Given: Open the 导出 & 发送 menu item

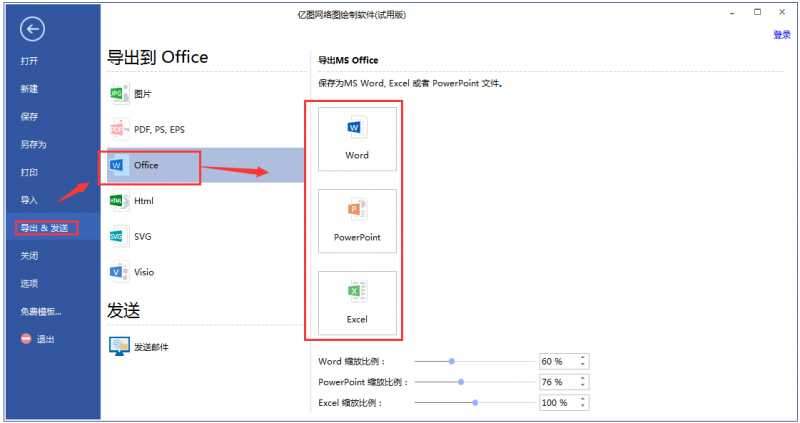Looking at the screenshot, I should 45,228.
